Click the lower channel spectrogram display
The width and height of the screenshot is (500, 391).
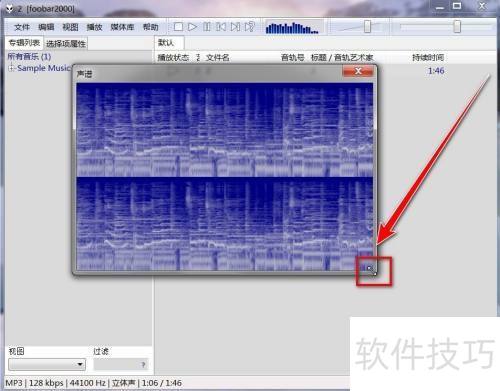coord(225,224)
